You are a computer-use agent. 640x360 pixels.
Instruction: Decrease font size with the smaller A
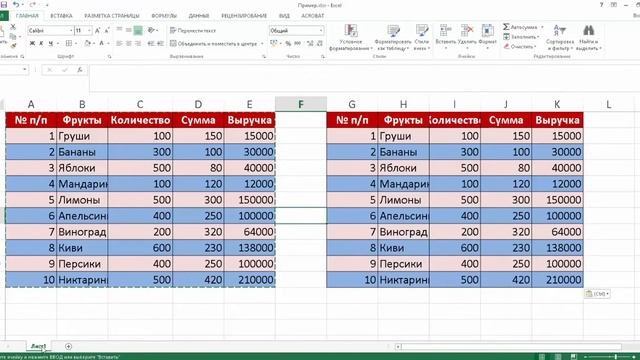pyautogui.click(x=107, y=31)
